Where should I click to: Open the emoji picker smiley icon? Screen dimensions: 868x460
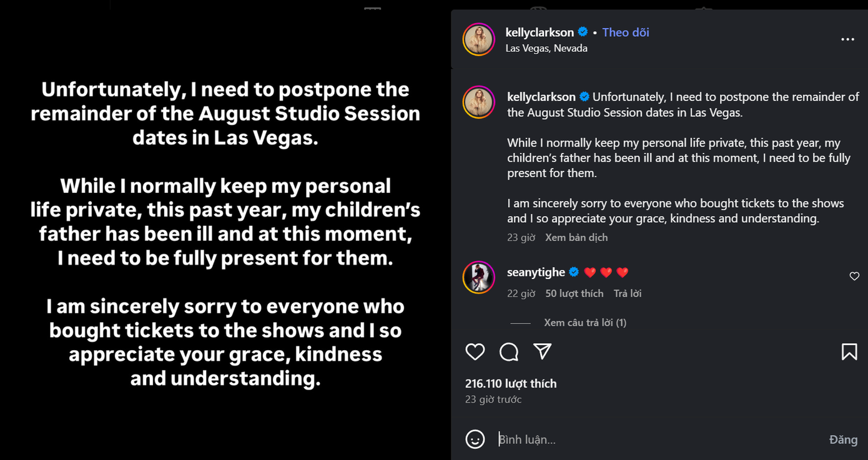click(x=475, y=439)
